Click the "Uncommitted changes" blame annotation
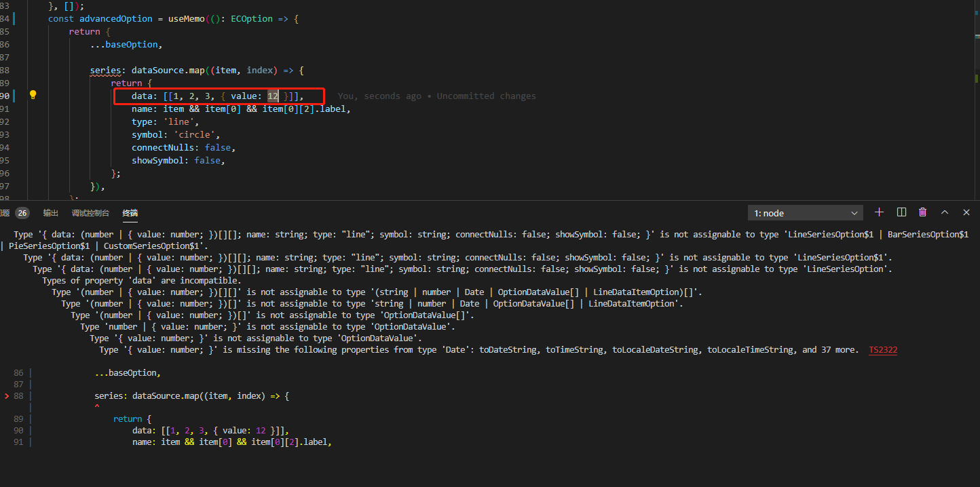The image size is (980, 487). pos(486,96)
